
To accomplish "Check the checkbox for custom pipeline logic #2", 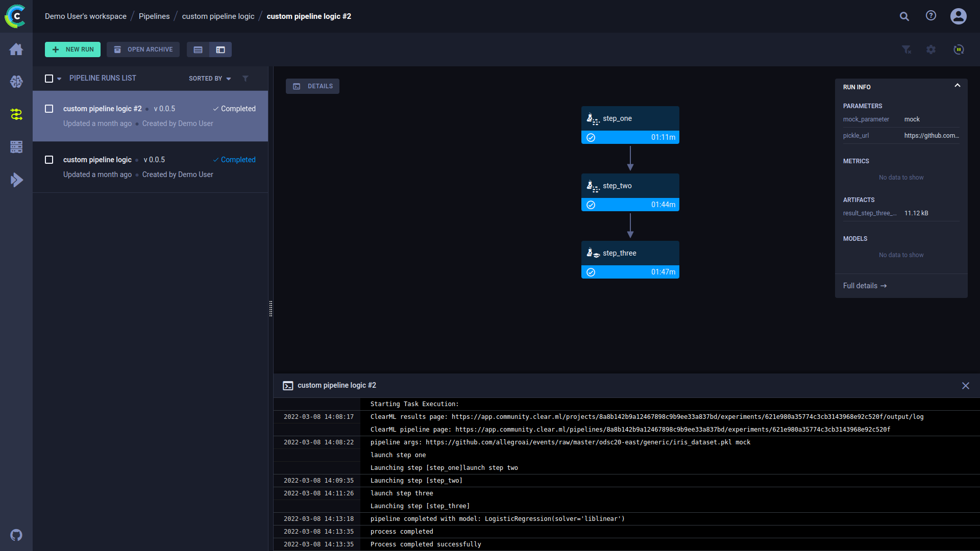I will (x=48, y=109).
